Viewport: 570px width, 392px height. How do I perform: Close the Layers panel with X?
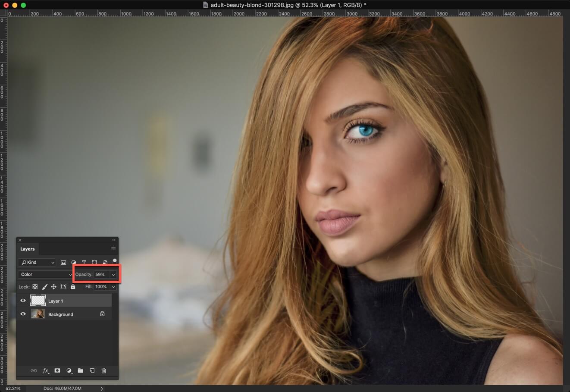tap(20, 240)
